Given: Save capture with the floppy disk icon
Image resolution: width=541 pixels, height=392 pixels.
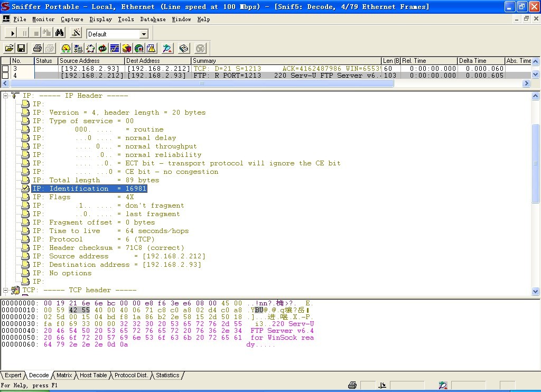Looking at the screenshot, I should (x=21, y=48).
